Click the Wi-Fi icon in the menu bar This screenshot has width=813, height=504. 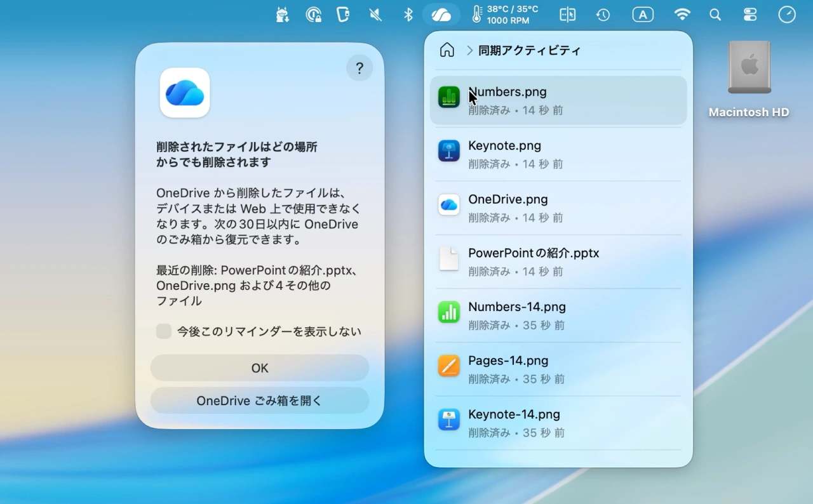[x=682, y=14]
